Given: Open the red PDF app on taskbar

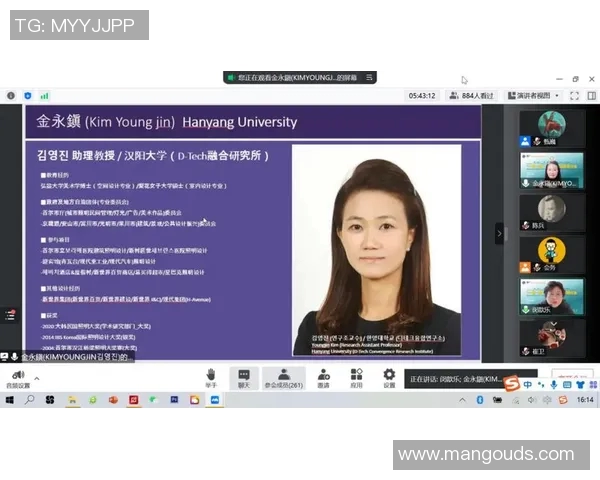Looking at the screenshot, I should (134, 400).
